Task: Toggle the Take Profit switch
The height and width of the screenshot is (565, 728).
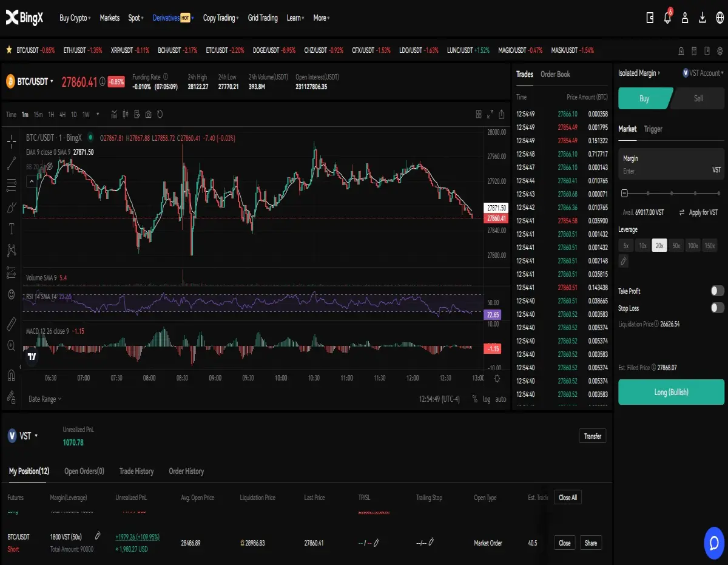Action: (x=717, y=291)
